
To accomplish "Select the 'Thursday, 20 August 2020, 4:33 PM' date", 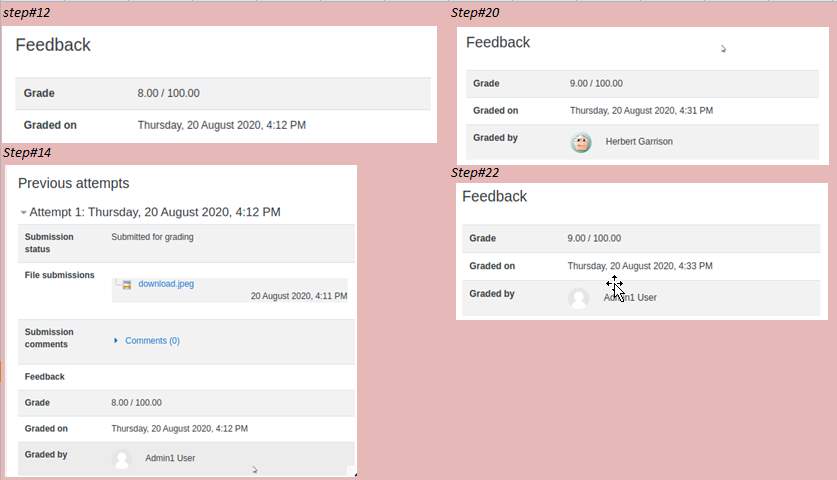I will (639, 266).
